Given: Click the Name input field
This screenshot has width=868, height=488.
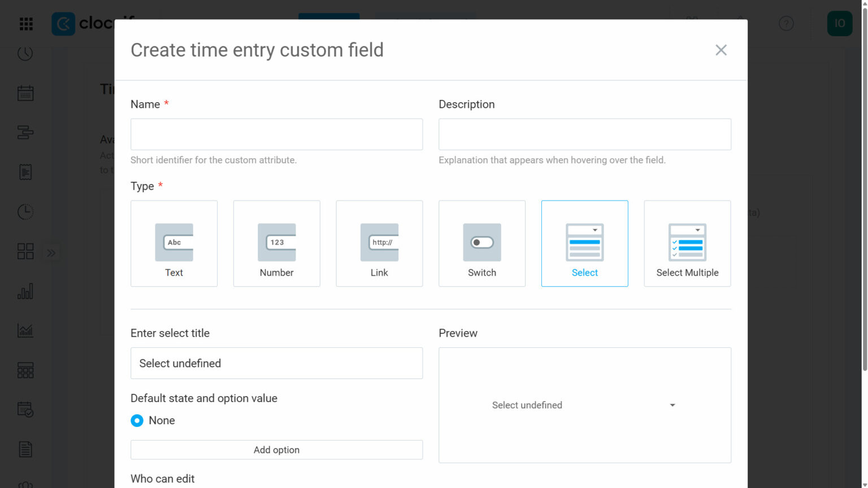Looking at the screenshot, I should click(276, 134).
